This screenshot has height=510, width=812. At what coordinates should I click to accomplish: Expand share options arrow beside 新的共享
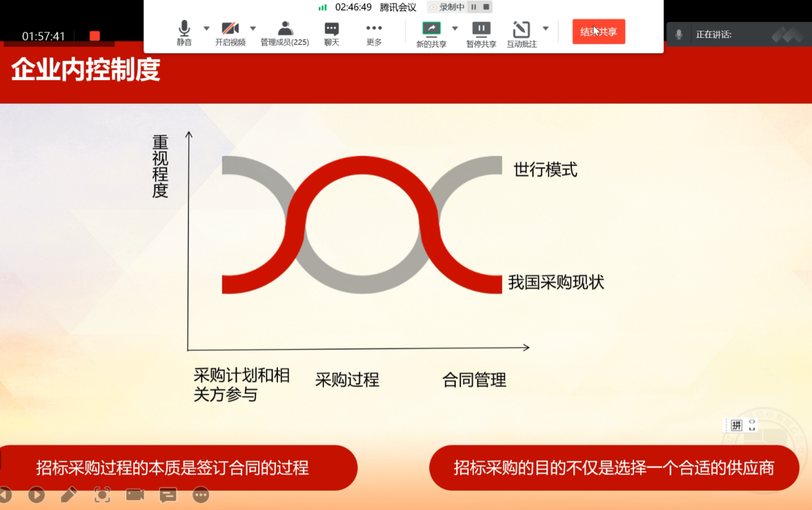pos(455,28)
